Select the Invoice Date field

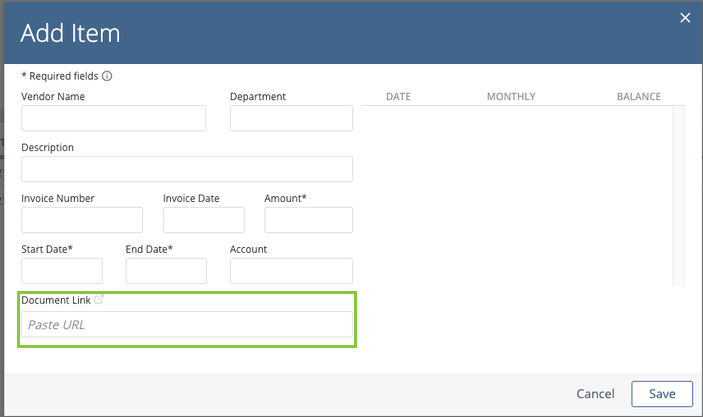(204, 220)
